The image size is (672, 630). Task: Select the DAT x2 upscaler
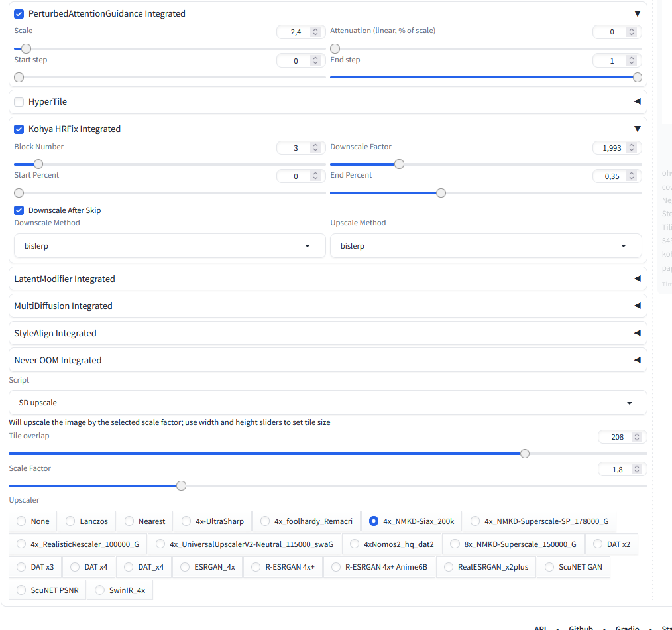[611, 544]
